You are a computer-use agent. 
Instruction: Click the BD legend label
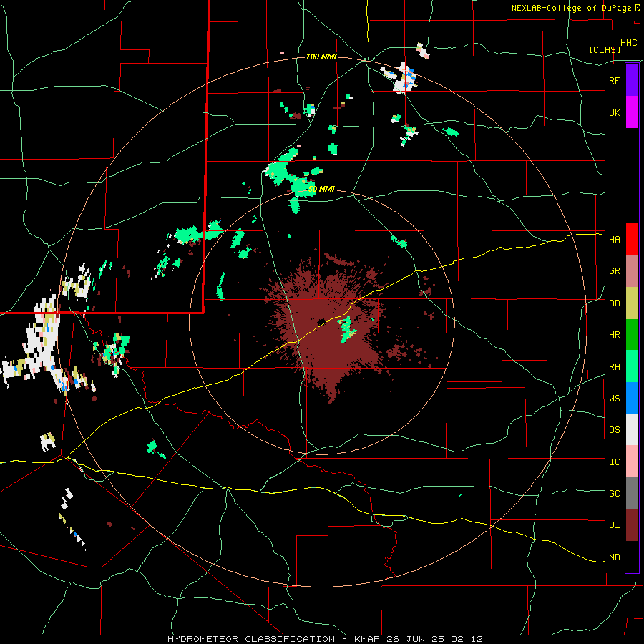click(614, 303)
